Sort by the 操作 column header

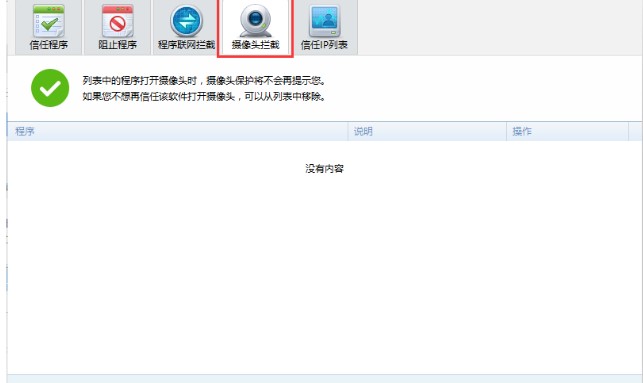567,131
